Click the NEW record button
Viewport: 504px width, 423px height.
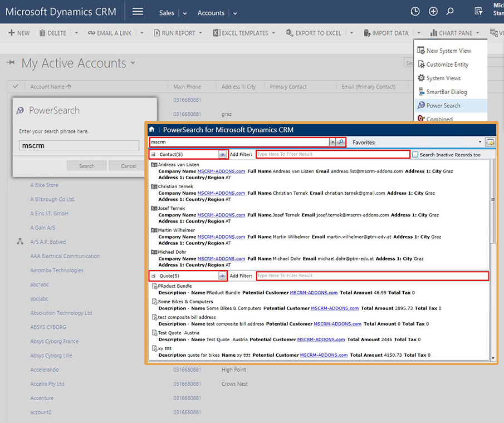[x=19, y=33]
